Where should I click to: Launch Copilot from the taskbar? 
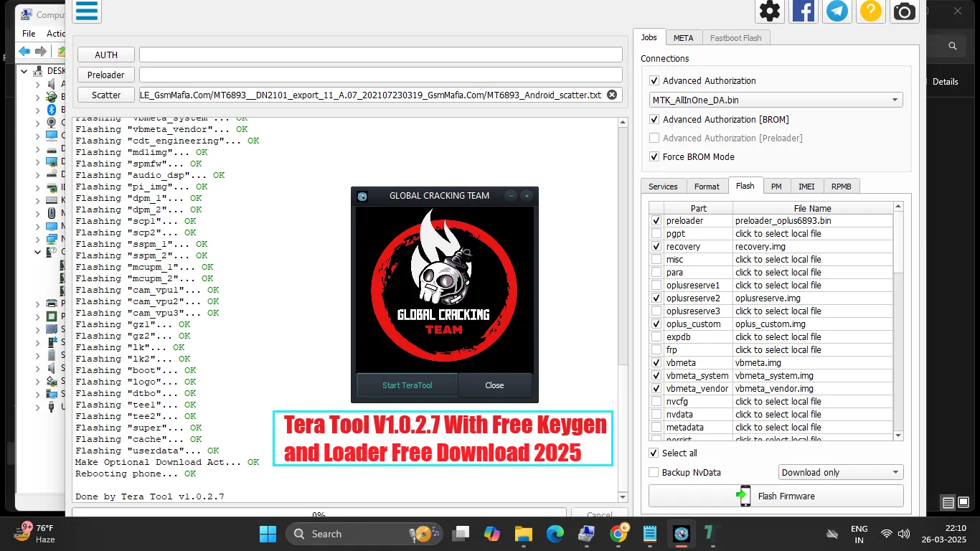491,534
